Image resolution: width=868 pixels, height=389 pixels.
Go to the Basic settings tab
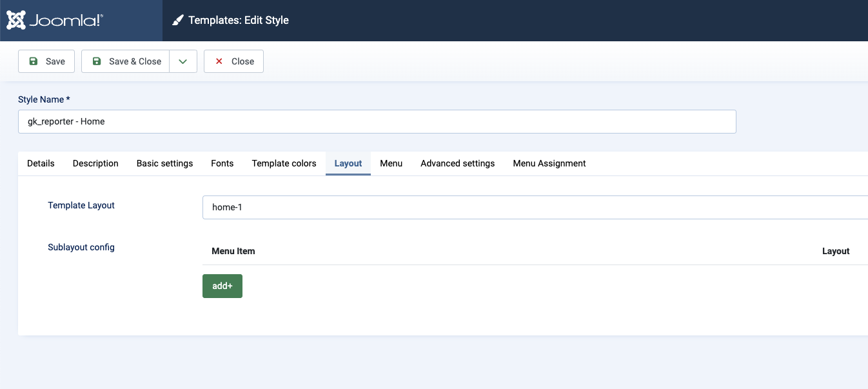click(164, 163)
